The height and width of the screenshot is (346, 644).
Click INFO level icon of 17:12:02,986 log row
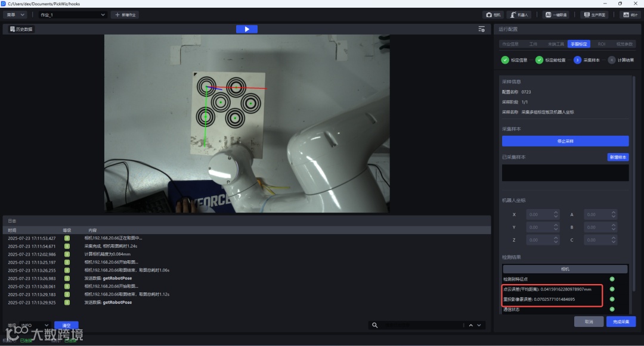pyautogui.click(x=67, y=254)
